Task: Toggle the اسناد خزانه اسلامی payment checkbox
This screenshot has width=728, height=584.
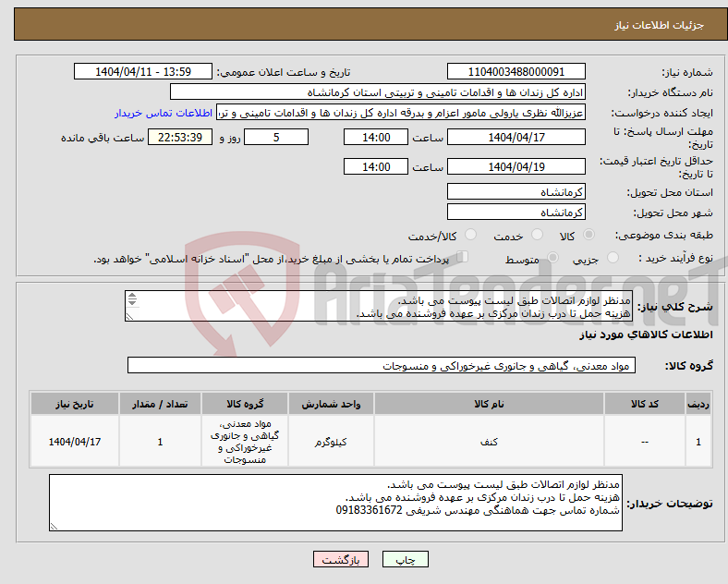Action: point(463,257)
